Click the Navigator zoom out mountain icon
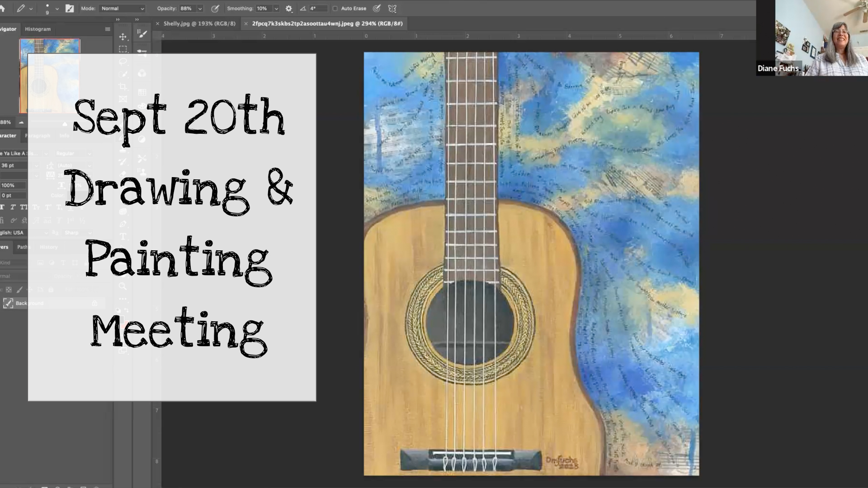 pyautogui.click(x=21, y=122)
